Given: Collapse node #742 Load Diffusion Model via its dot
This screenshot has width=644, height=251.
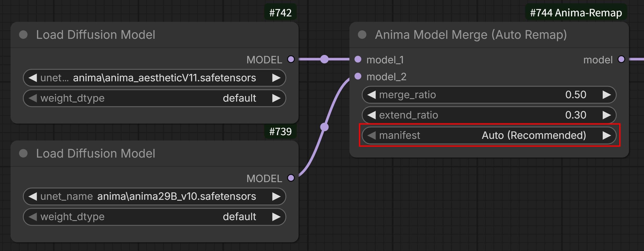Looking at the screenshot, I should click(23, 35).
